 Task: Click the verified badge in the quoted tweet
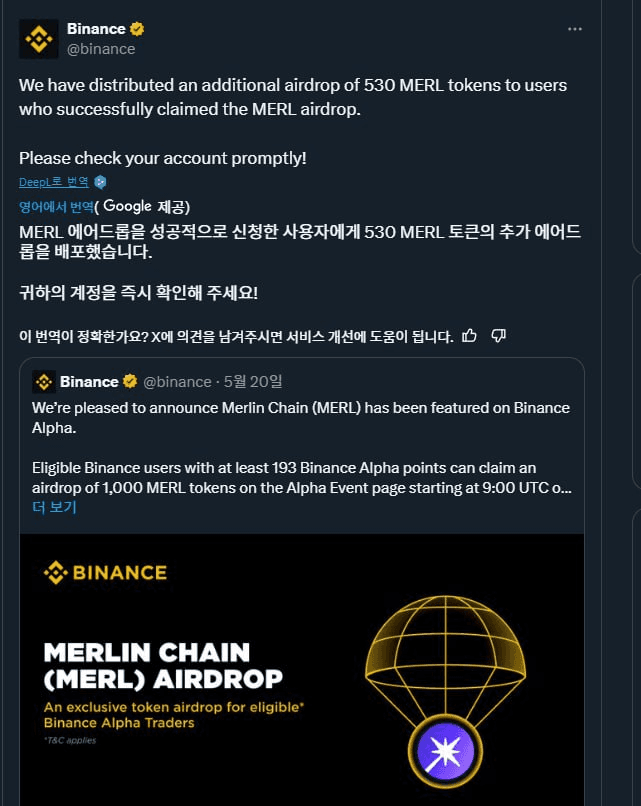pos(130,381)
